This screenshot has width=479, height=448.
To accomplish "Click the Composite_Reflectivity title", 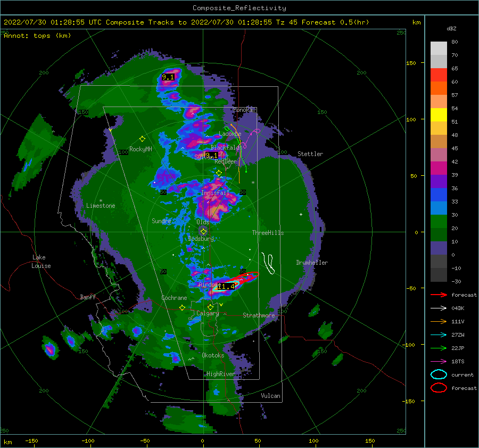I will pos(240,8).
